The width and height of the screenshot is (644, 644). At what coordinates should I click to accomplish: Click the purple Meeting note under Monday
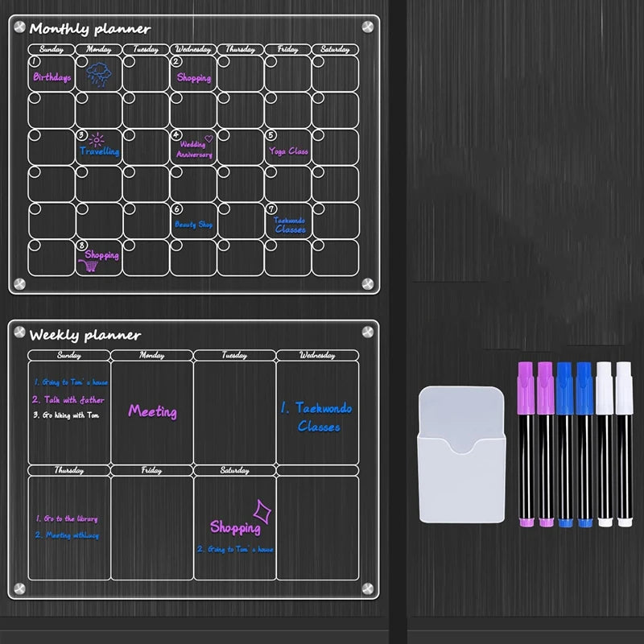(152, 411)
